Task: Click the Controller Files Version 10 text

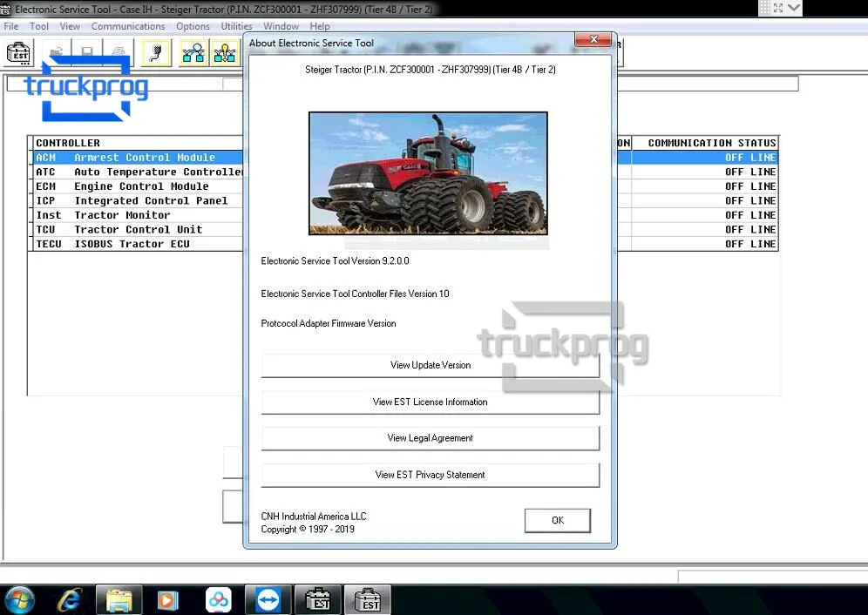Action: pos(355,294)
